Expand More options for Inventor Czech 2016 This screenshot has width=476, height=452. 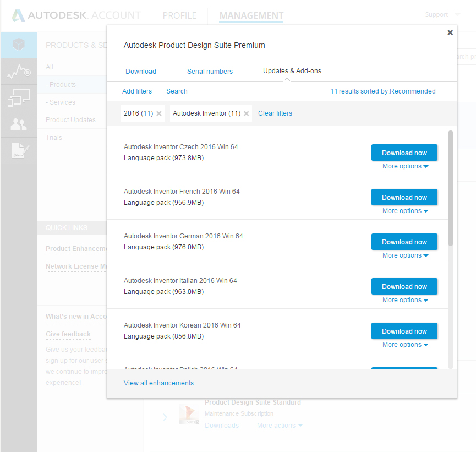405,166
